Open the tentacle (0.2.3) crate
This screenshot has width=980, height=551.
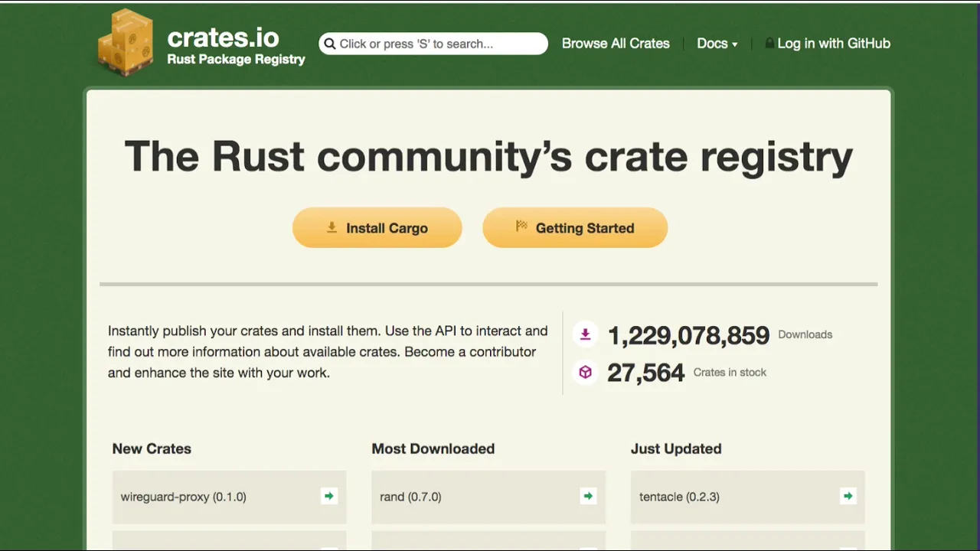pyautogui.click(x=747, y=497)
